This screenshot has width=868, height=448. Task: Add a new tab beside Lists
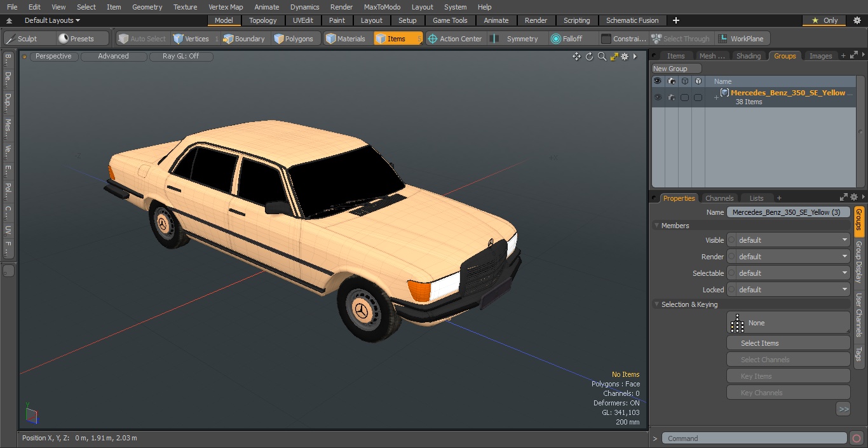pyautogui.click(x=779, y=198)
